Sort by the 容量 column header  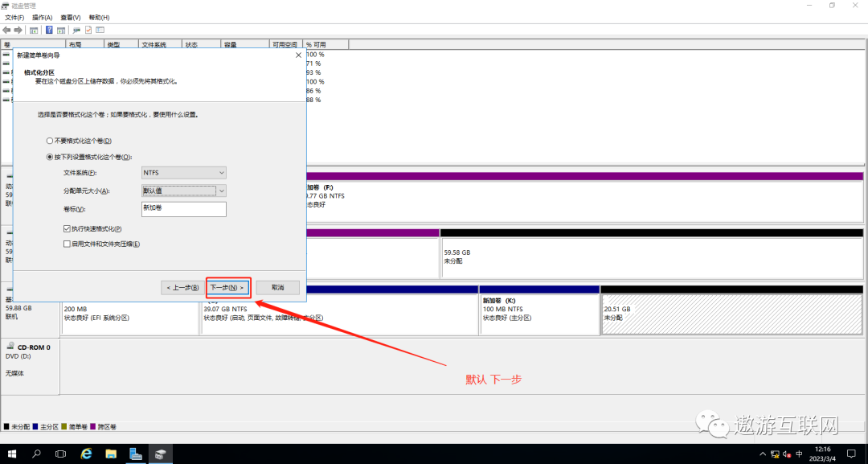(x=244, y=44)
